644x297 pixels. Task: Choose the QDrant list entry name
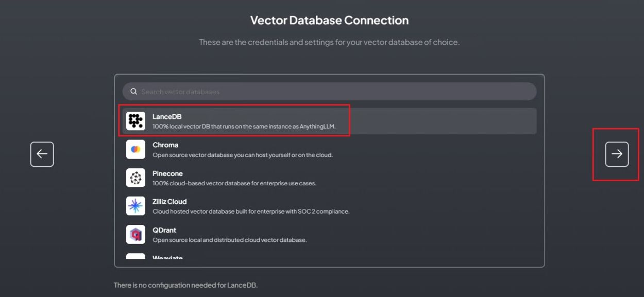pyautogui.click(x=164, y=230)
